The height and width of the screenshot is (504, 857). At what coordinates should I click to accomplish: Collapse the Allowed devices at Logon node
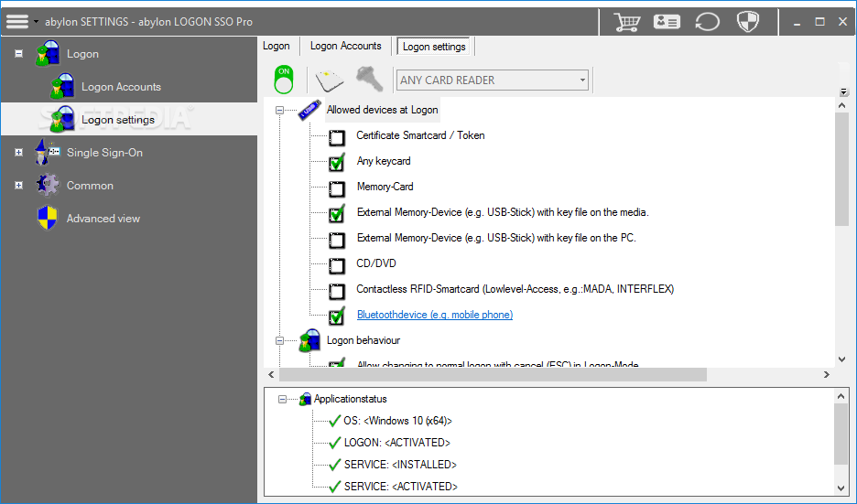[x=280, y=110]
